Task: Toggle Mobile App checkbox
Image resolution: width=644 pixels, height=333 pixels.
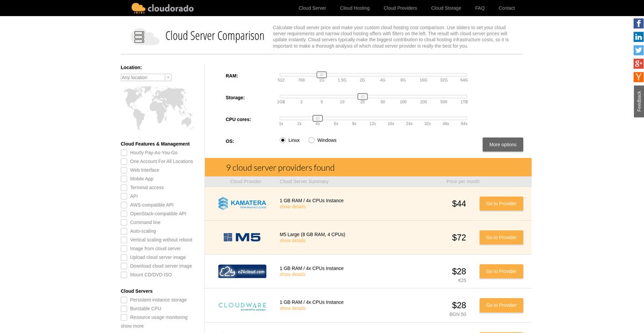Action: pos(124,179)
